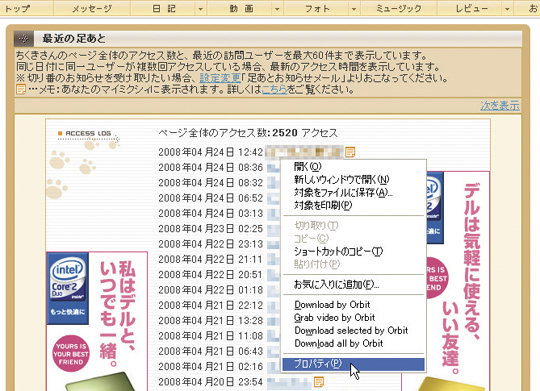Open the 動画 dropdown arrow
This screenshot has width=540, height=391.
coord(277,9)
